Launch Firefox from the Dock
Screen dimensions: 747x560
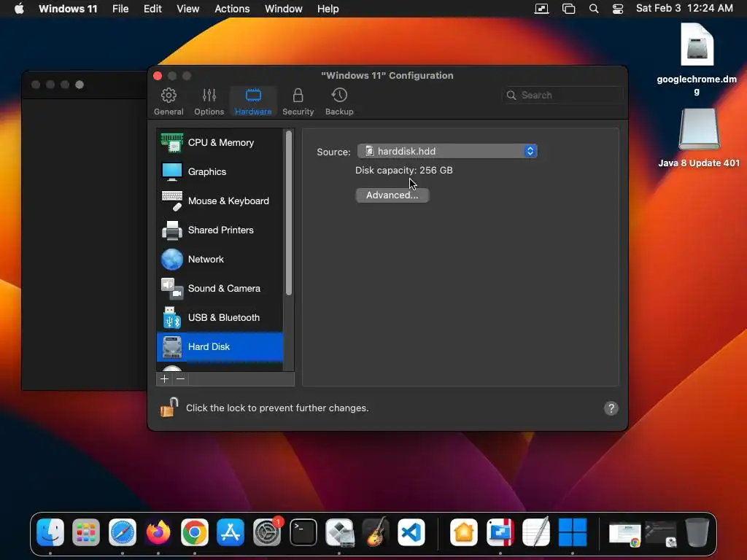click(158, 532)
